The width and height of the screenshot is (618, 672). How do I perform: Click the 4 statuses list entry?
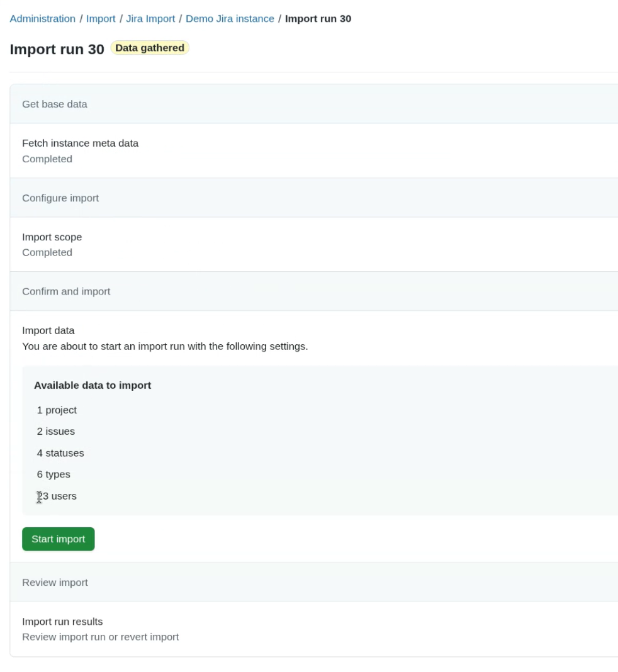[60, 452]
